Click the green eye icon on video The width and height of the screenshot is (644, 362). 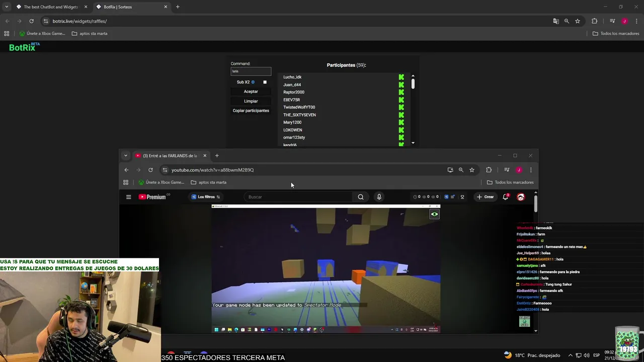pos(434,214)
